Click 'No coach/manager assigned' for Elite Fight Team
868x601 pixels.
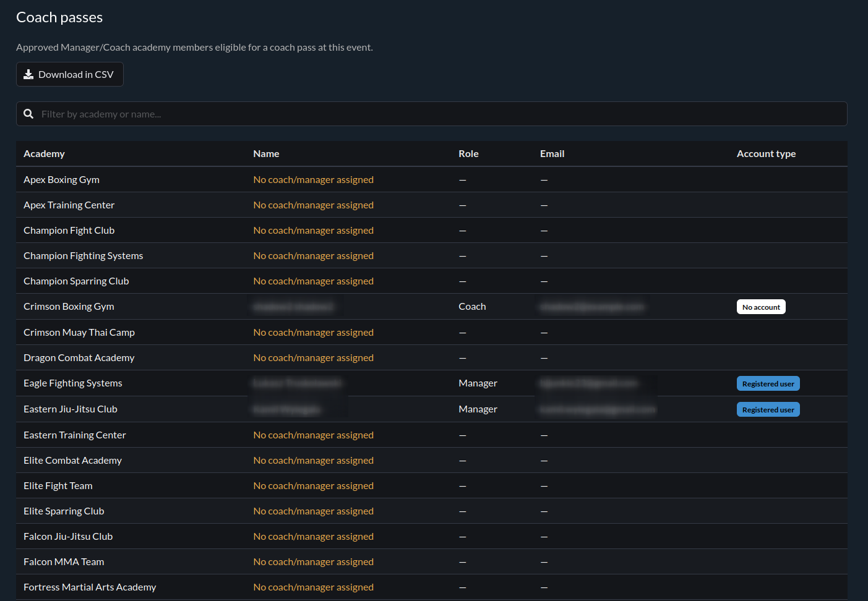313,486
